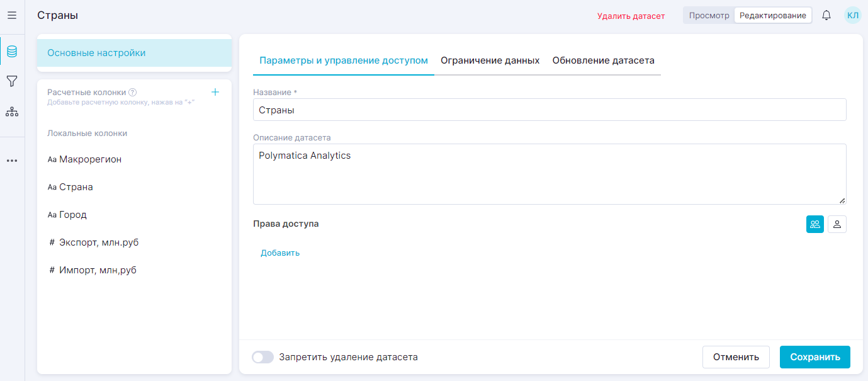The width and height of the screenshot is (868, 381).
Task: Click the three-dots more icon in sidebar
Action: pyautogui.click(x=12, y=161)
